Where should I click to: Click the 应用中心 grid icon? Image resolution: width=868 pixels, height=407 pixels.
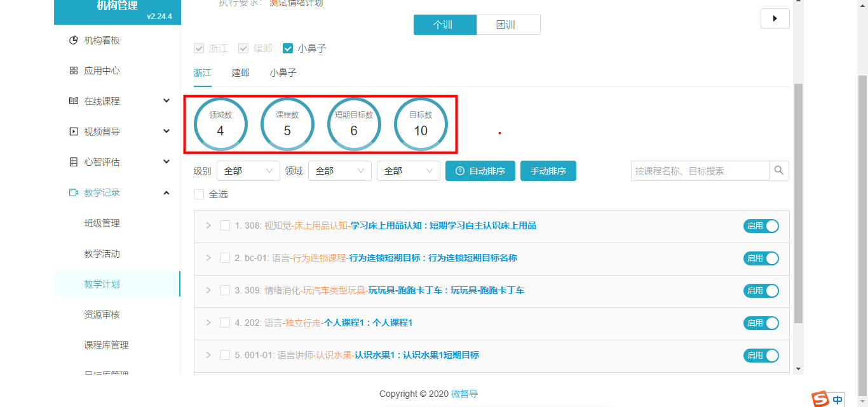[73, 71]
